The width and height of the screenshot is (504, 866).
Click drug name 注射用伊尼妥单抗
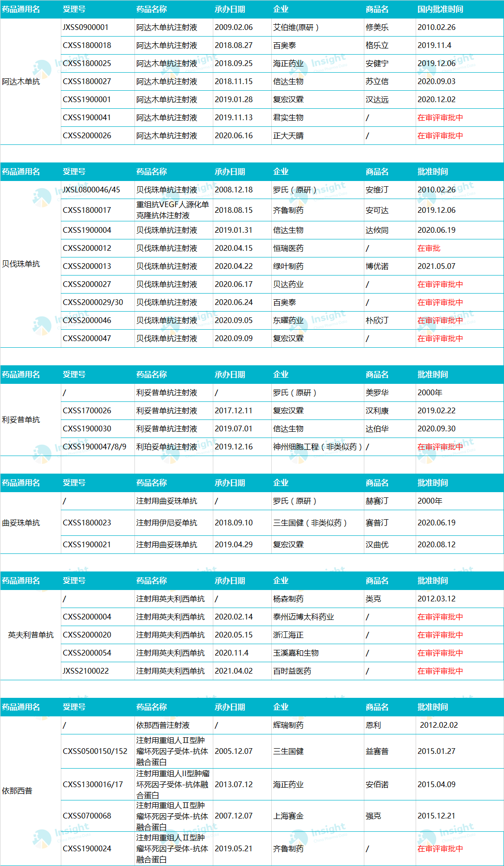(x=167, y=523)
